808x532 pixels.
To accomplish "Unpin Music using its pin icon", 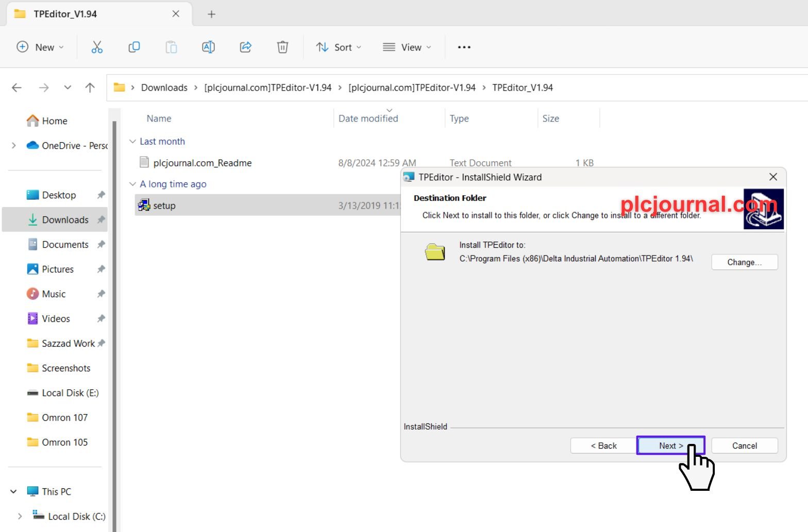I will click(x=101, y=294).
